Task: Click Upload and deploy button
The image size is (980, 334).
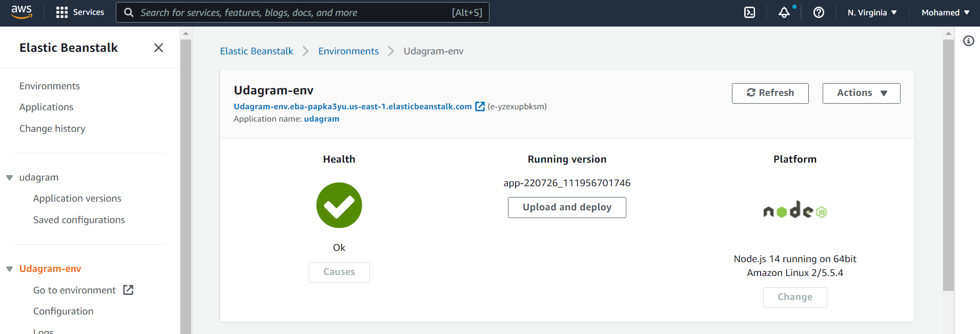Action: coord(567,207)
